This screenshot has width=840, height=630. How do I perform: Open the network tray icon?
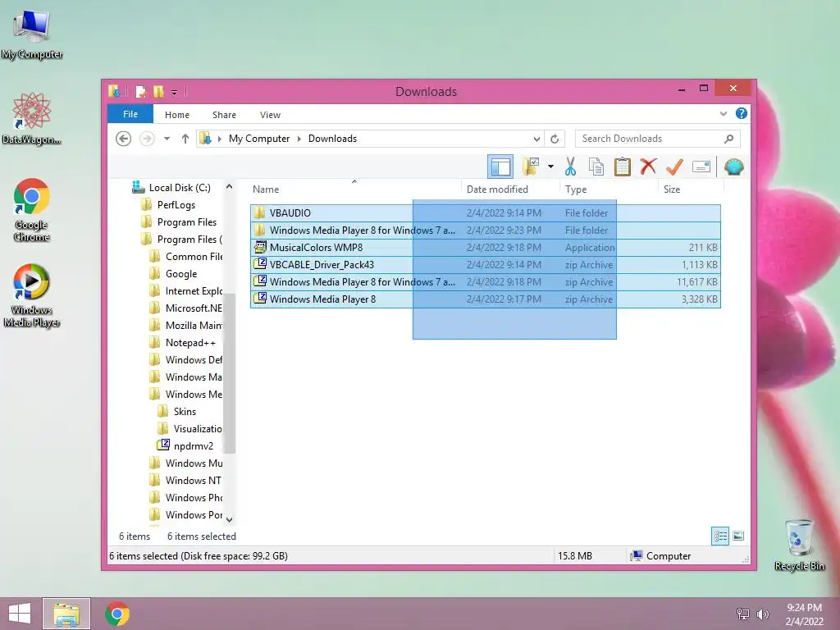tap(743, 614)
